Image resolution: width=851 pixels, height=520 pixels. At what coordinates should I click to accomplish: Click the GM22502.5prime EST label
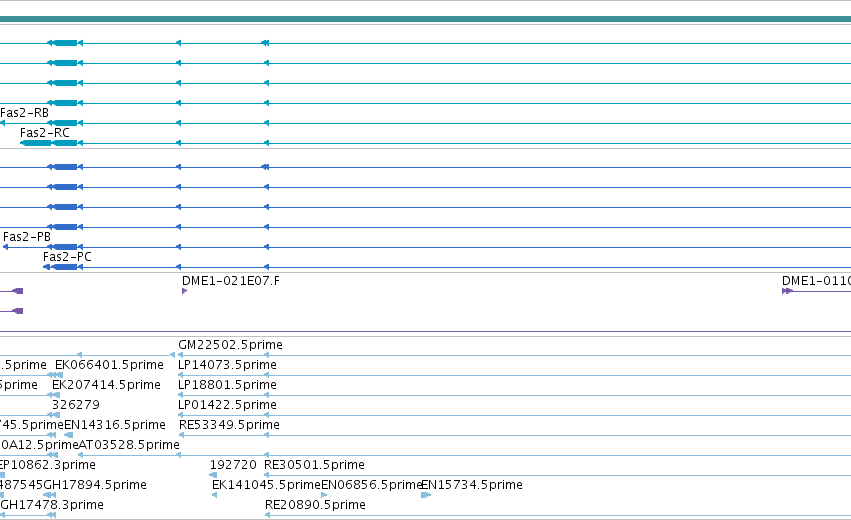[x=230, y=345]
